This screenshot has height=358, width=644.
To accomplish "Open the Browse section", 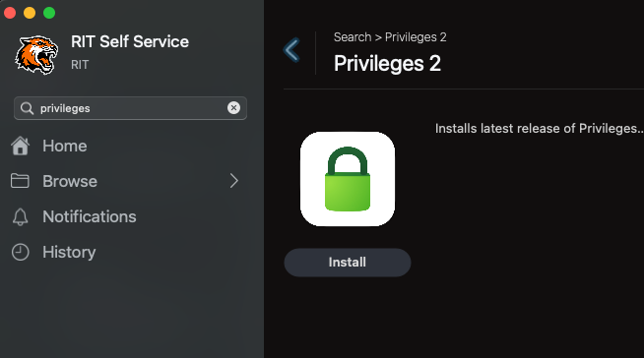I will point(70,181).
